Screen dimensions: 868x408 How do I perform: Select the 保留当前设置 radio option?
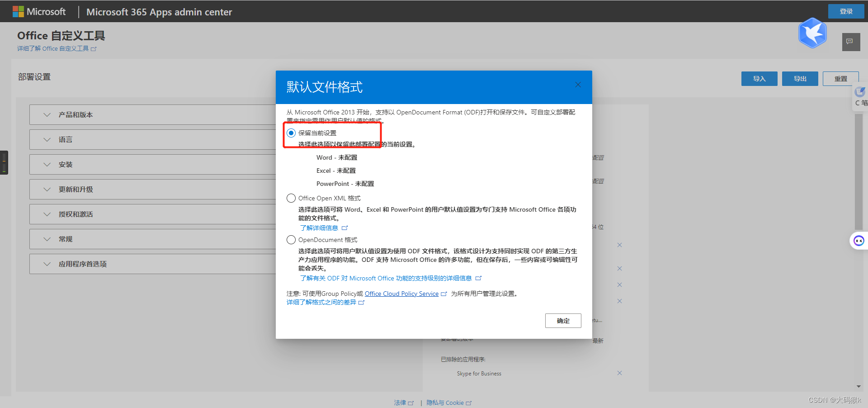tap(291, 133)
